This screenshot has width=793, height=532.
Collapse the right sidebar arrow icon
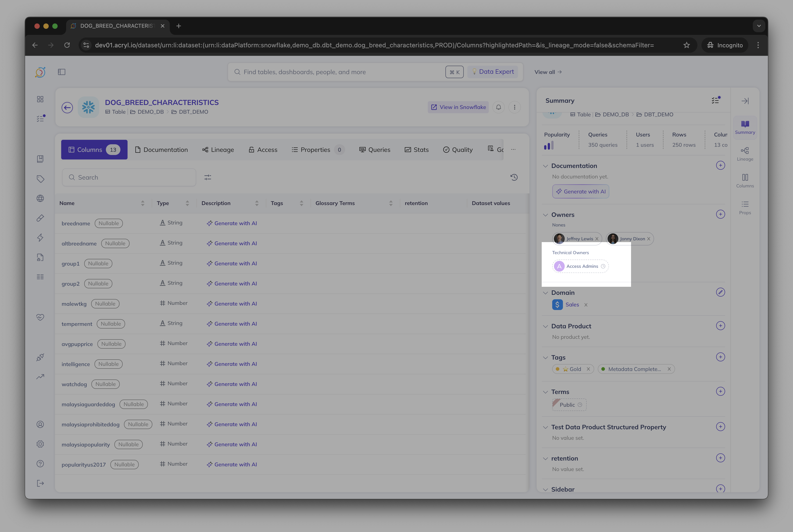tap(745, 101)
